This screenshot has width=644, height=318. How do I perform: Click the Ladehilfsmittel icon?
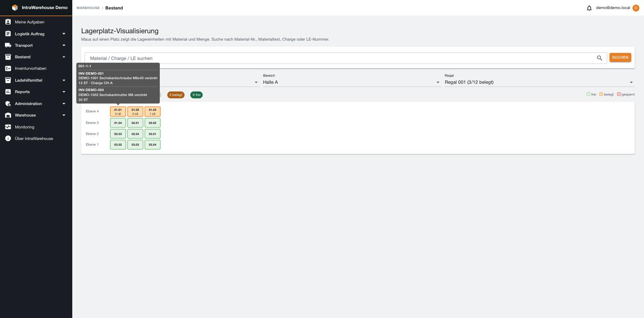click(8, 80)
